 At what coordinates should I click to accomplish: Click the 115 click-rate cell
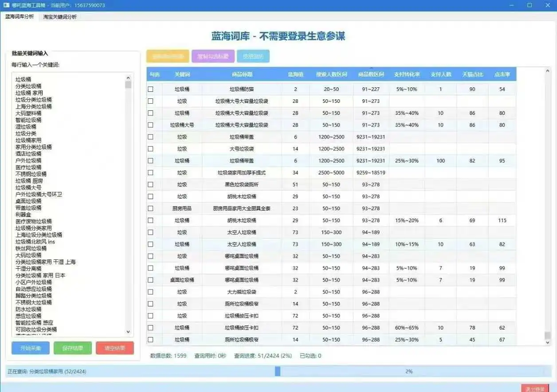pos(502,220)
